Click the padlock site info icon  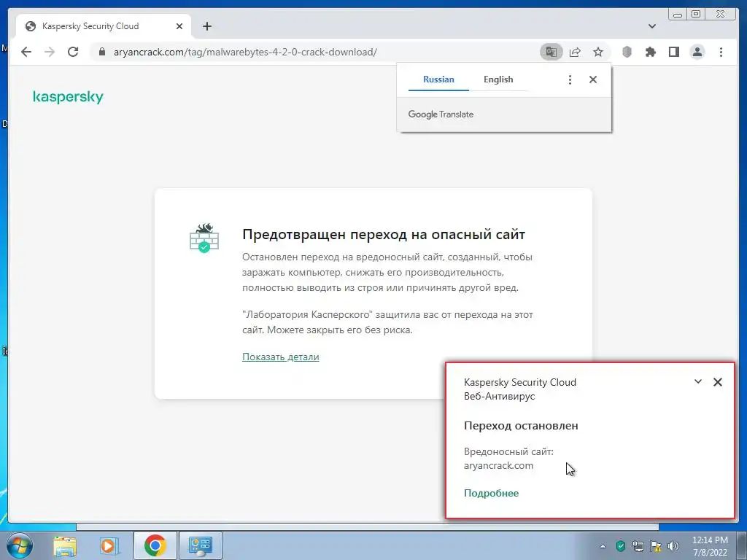point(101,52)
